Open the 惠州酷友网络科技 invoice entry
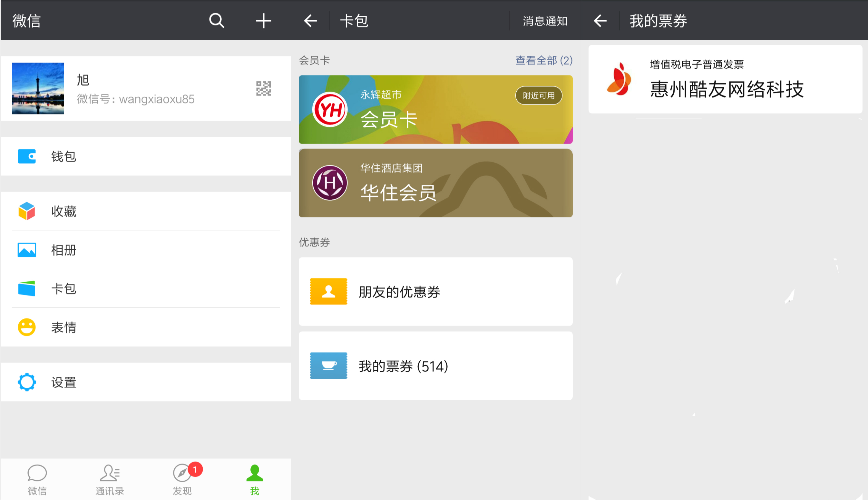Viewport: 868px width, 500px height. click(x=725, y=79)
